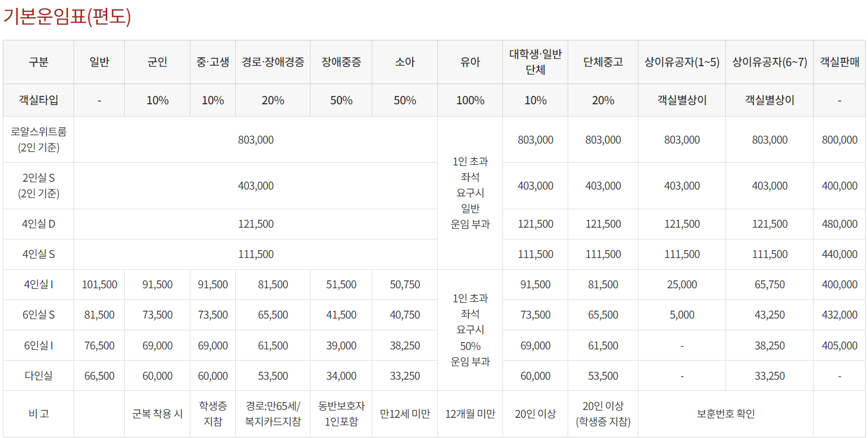Click the 4인실 D row label
This screenshot has height=438, width=868.
38,224
